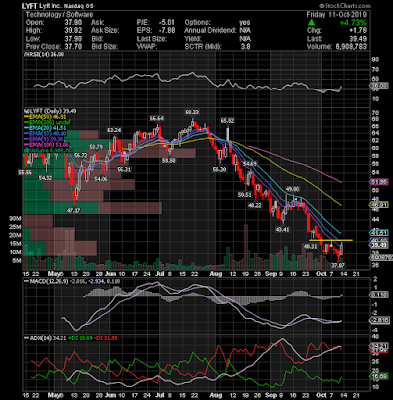Click the green up-triangle change indicator
Image resolution: width=393 pixels, height=400 pixels.
pos(311,22)
